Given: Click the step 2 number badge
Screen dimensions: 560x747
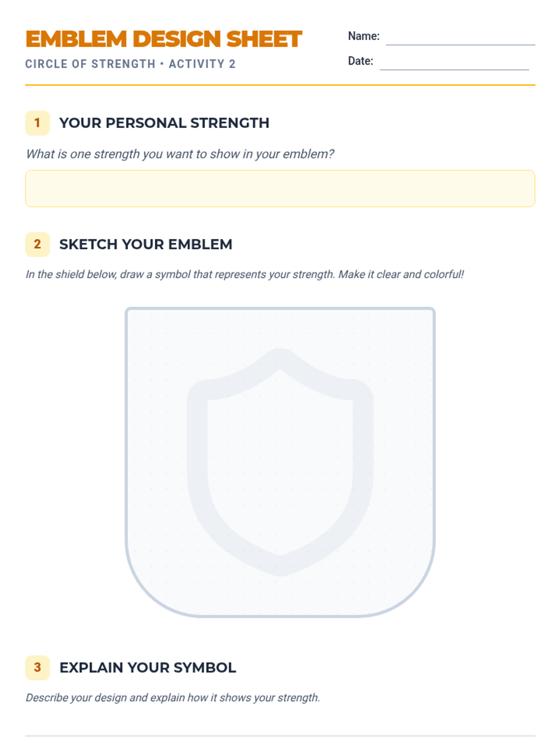Looking at the screenshot, I should [37, 244].
